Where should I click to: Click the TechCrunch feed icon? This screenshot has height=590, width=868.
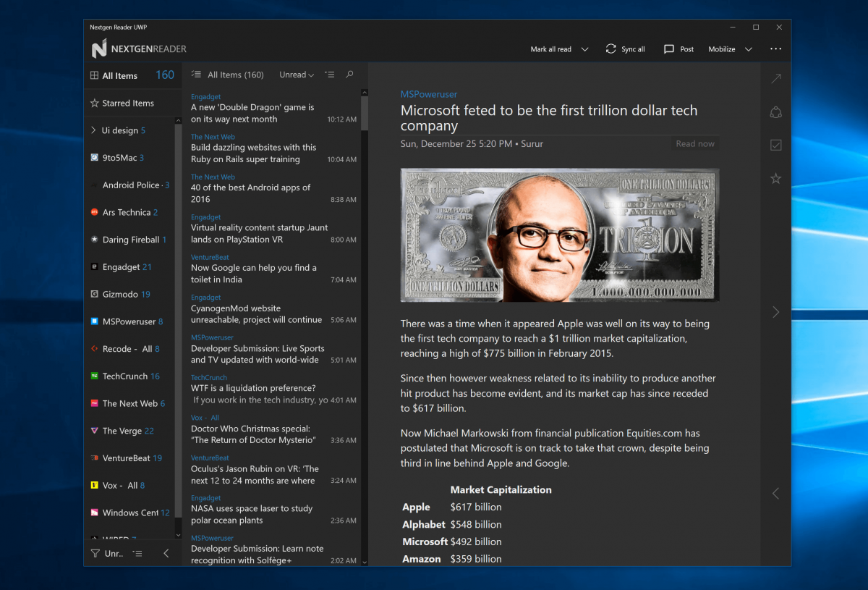coord(95,376)
